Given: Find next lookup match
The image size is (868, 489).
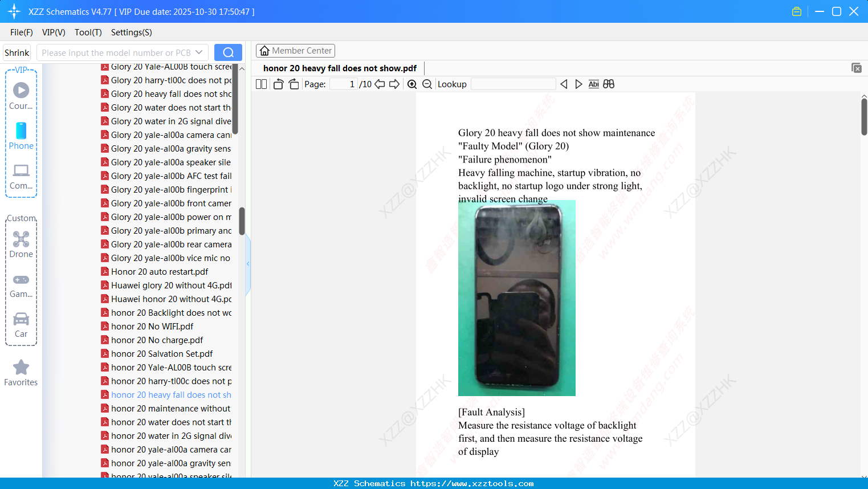Looking at the screenshot, I should [578, 84].
